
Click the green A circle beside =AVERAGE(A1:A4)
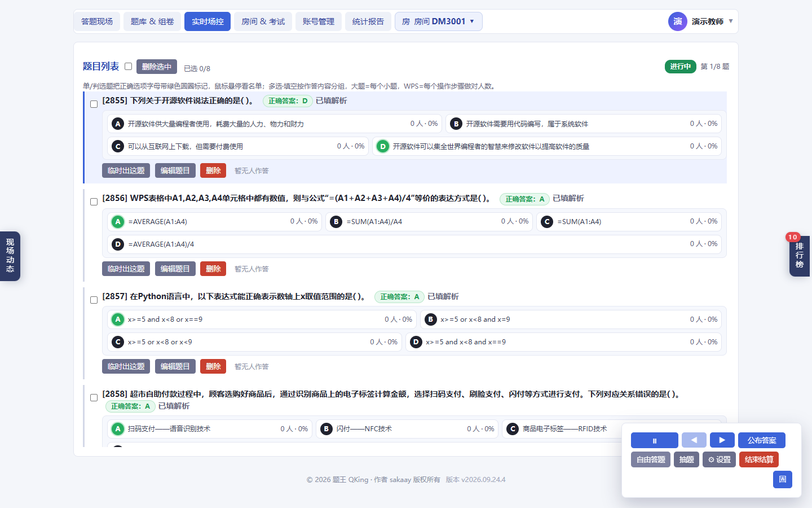pos(117,222)
